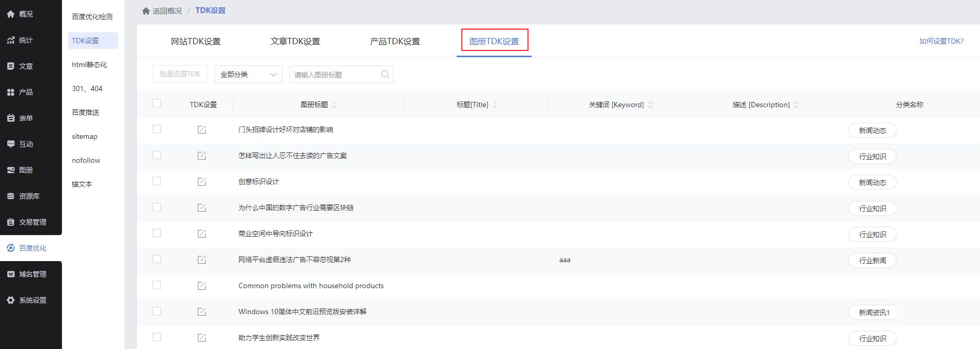
Task: Open the 如何设置TDK? help link
Action: pyautogui.click(x=941, y=41)
